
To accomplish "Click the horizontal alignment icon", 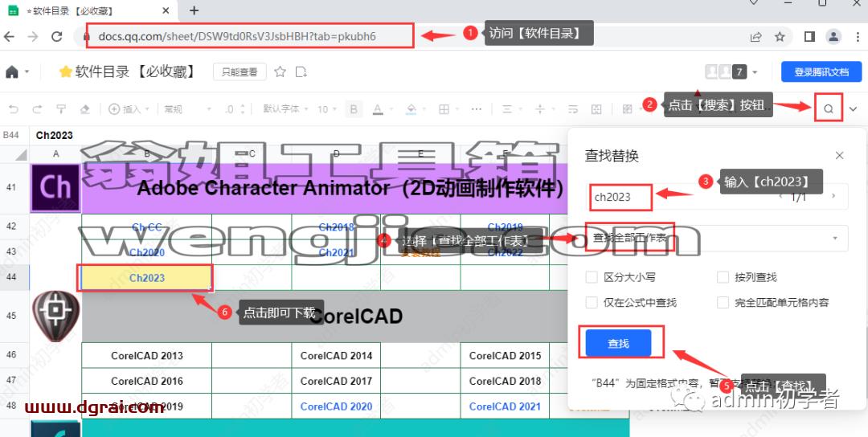I will 506,109.
